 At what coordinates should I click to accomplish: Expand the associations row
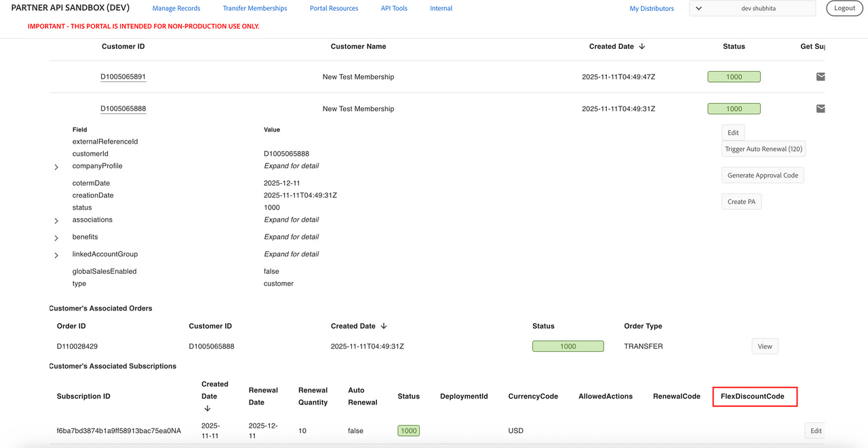[56, 220]
